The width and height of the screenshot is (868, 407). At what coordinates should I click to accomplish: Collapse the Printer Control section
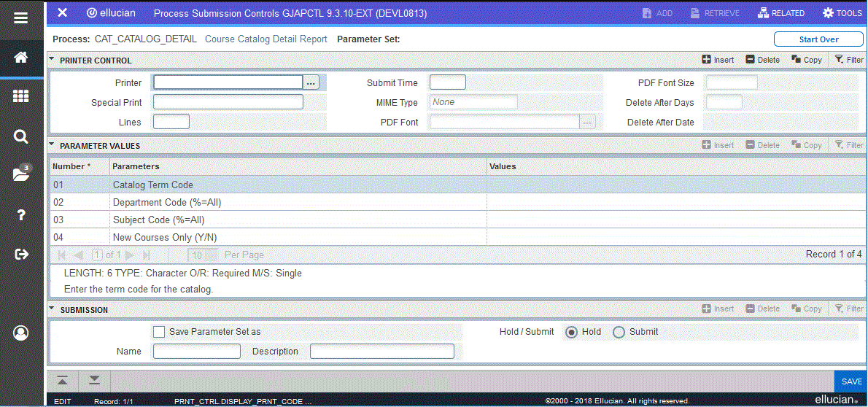(x=52, y=60)
